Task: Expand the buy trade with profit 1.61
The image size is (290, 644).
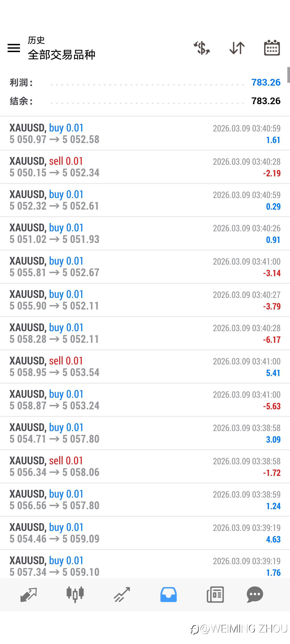Action: pyautogui.click(x=145, y=133)
